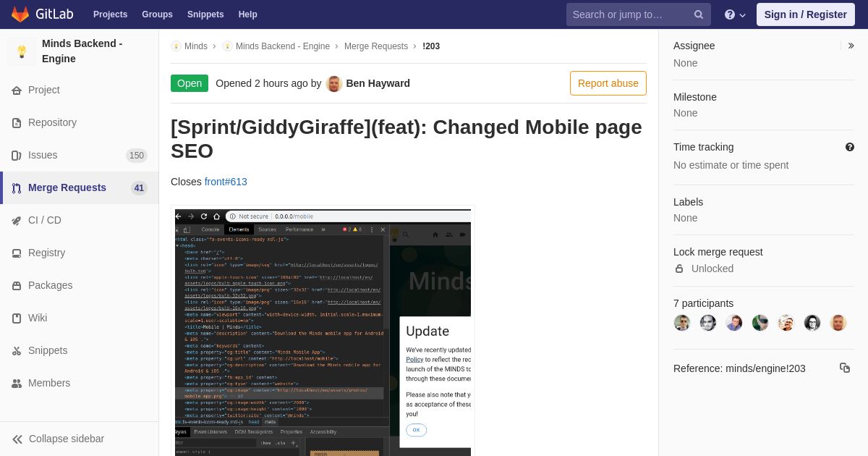This screenshot has height=456, width=868.
Task: Click the Milestone heading
Action: tap(695, 97)
